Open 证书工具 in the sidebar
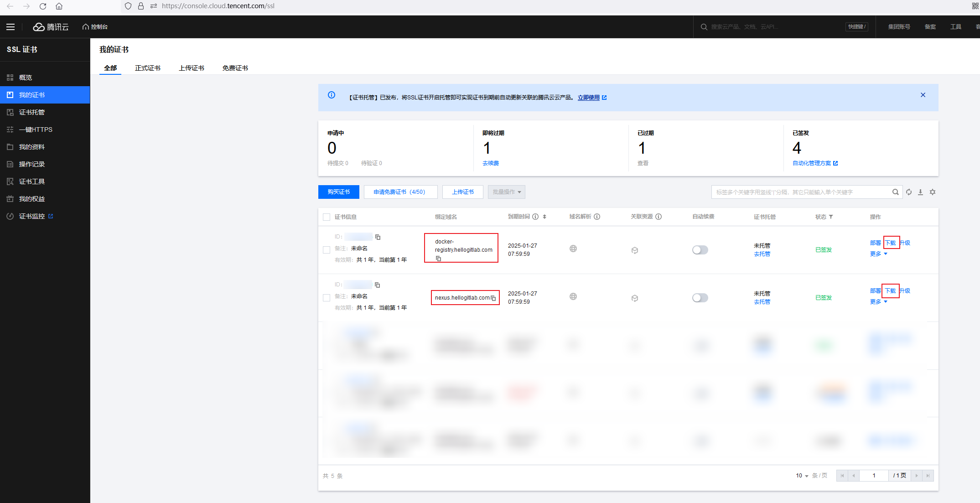The width and height of the screenshot is (980, 503). click(45, 181)
